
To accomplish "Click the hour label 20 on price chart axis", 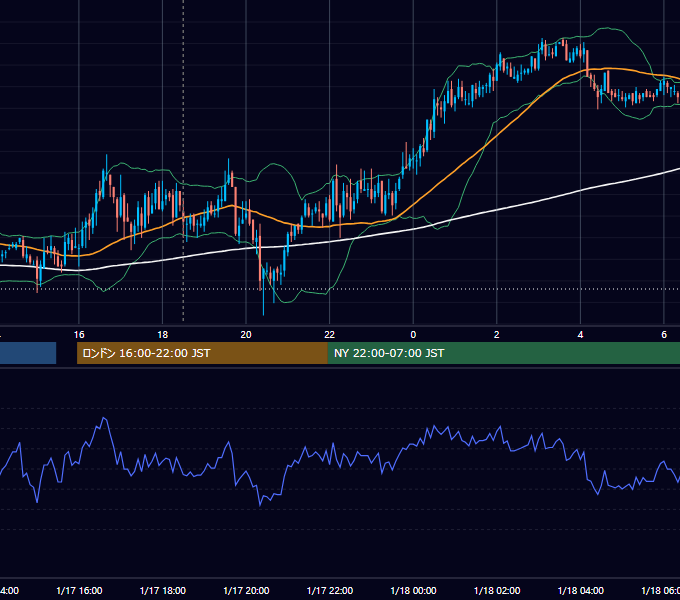I will click(x=246, y=335).
